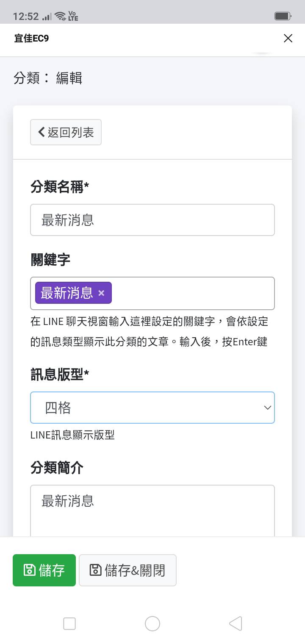Remove the 最新消息 keyword tag via ×
The image size is (305, 644).
click(x=101, y=293)
